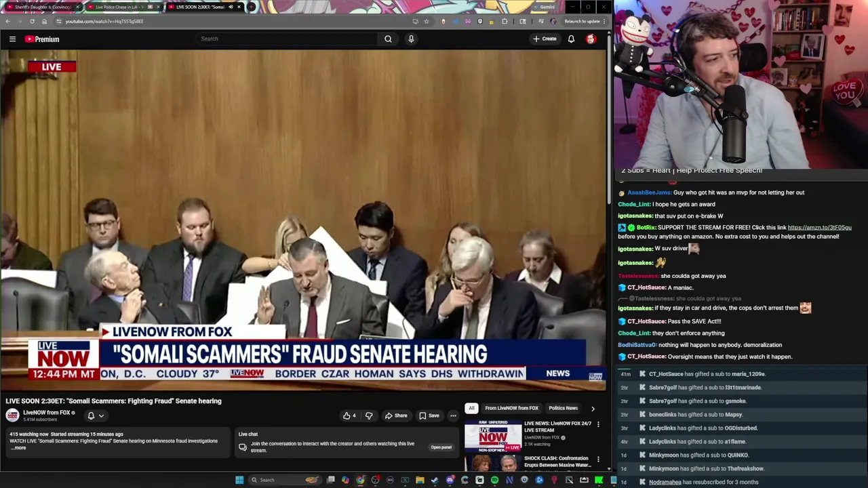Viewport: 868px width, 488px height.
Task: Open File Explorer folder on taskbar
Action: coord(420,481)
